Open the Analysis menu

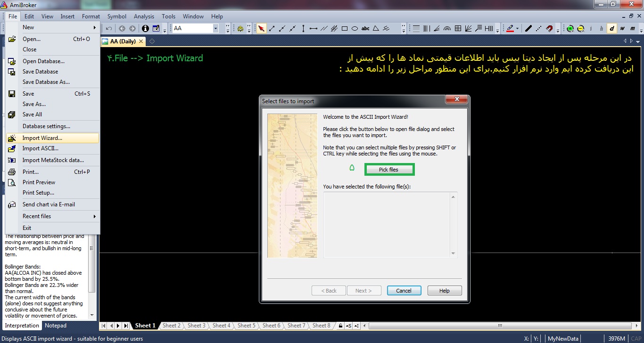point(144,16)
